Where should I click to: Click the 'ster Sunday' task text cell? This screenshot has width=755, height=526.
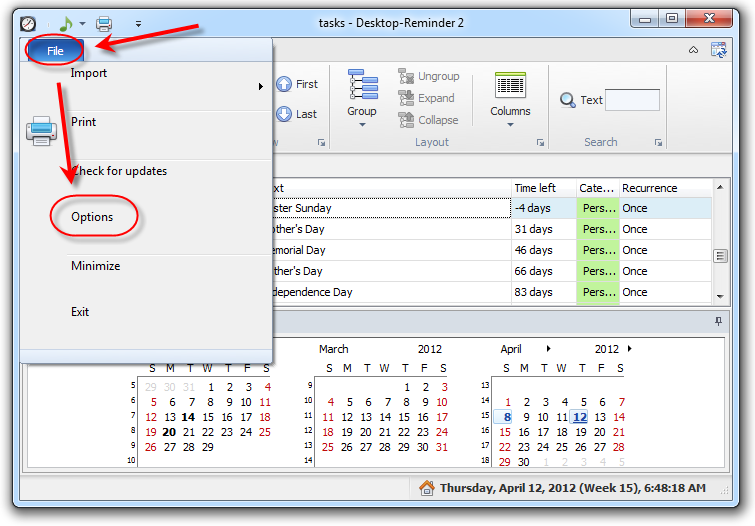[x=391, y=208]
